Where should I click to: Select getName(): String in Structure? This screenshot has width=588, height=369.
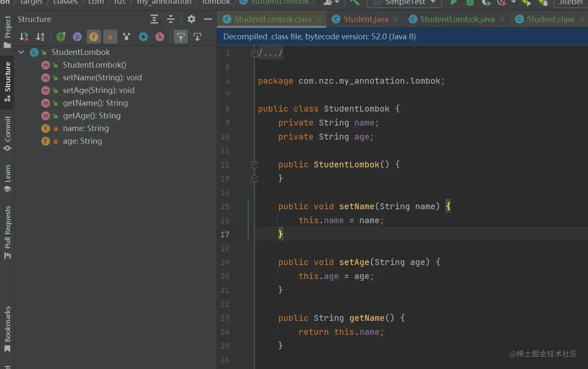(x=95, y=103)
